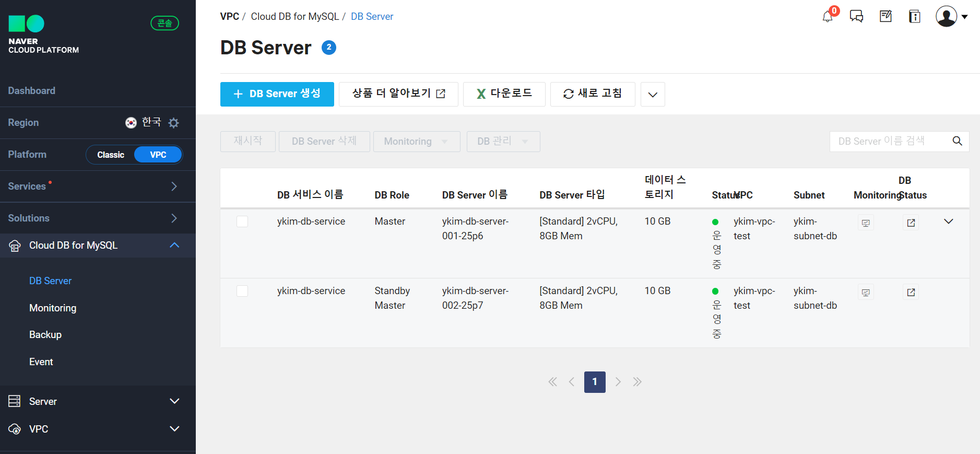This screenshot has width=980, height=454.
Task: Click page number 1 button
Action: (x=595, y=382)
